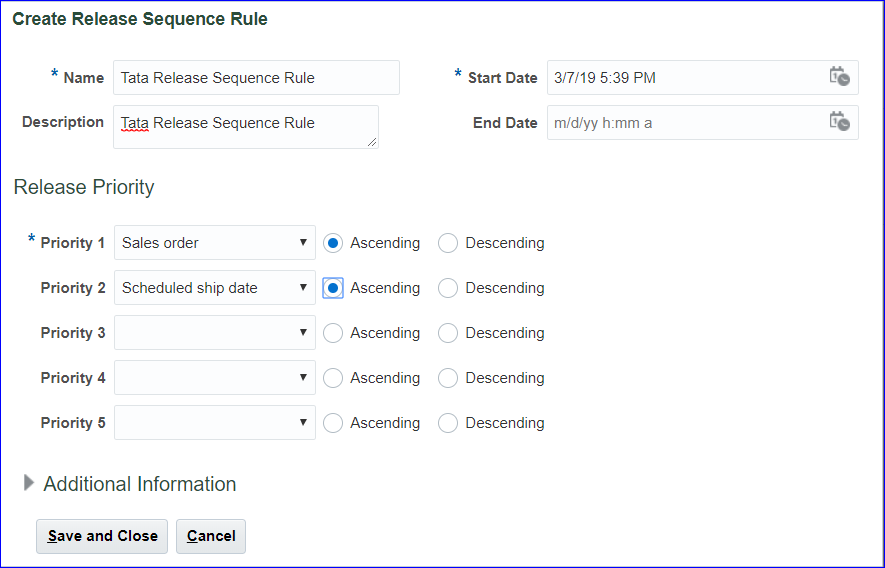Open the Start Date calendar picker icon
Viewport: 885px width, 568px height.
click(839, 77)
